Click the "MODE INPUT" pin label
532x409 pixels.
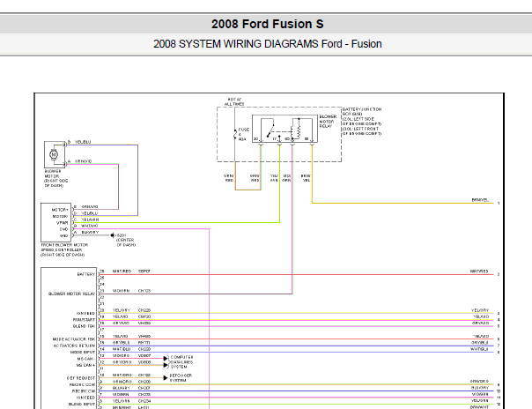[83, 352]
